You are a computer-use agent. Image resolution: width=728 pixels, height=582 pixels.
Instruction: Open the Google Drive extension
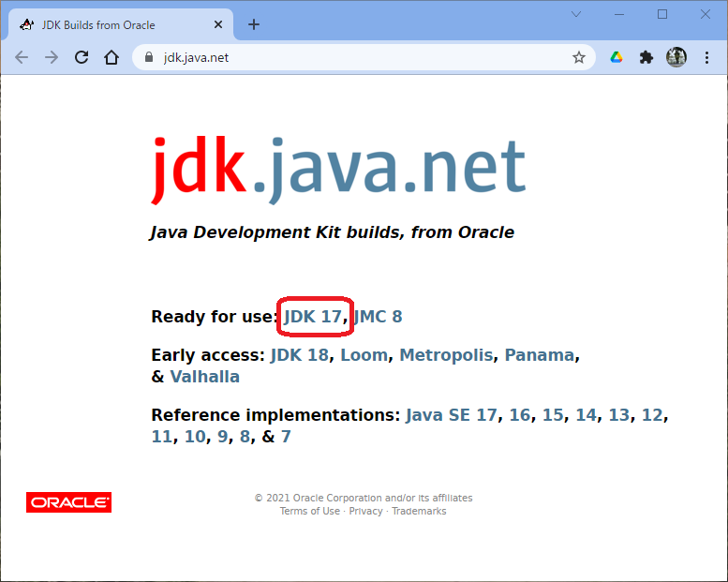pos(617,57)
